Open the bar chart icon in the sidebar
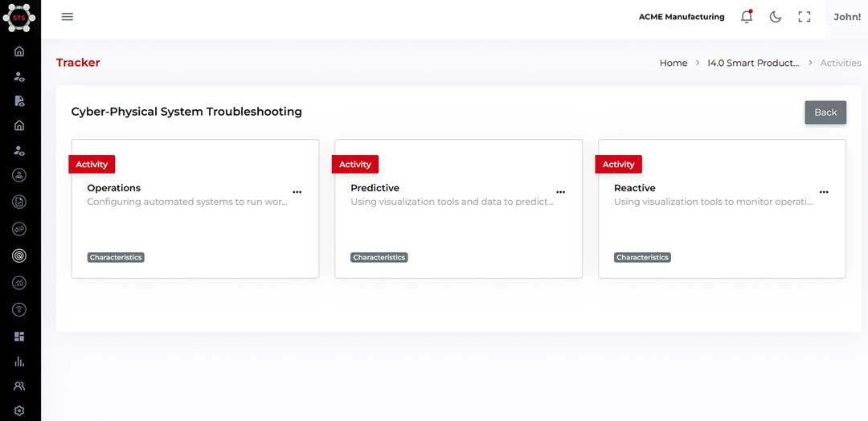This screenshot has width=868, height=421. 19,362
